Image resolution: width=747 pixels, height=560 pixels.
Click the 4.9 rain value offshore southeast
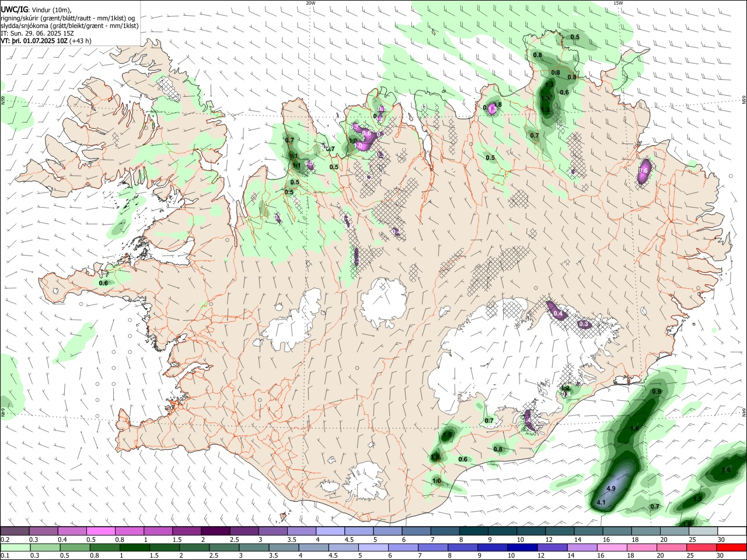click(x=612, y=488)
